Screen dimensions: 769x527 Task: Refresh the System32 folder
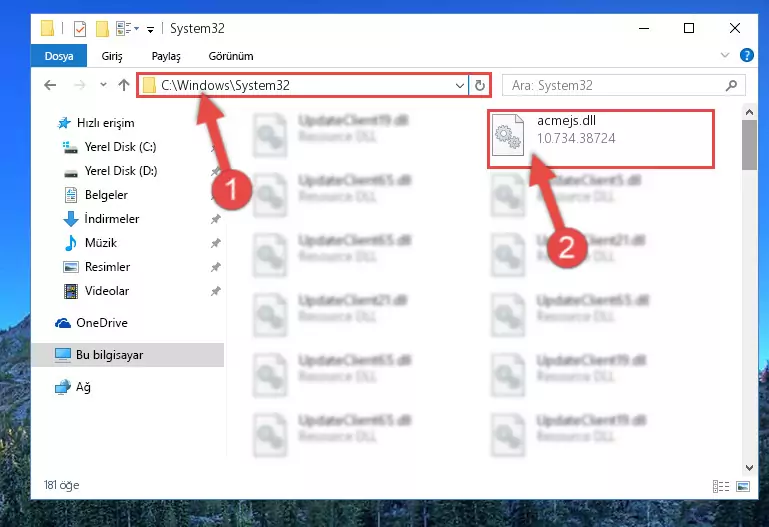(480, 85)
